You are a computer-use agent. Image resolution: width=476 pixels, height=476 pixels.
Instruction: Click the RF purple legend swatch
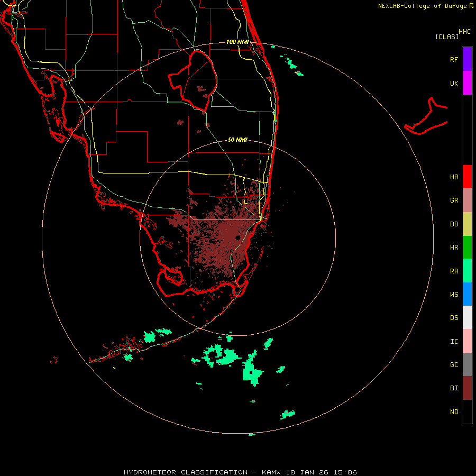click(467, 59)
